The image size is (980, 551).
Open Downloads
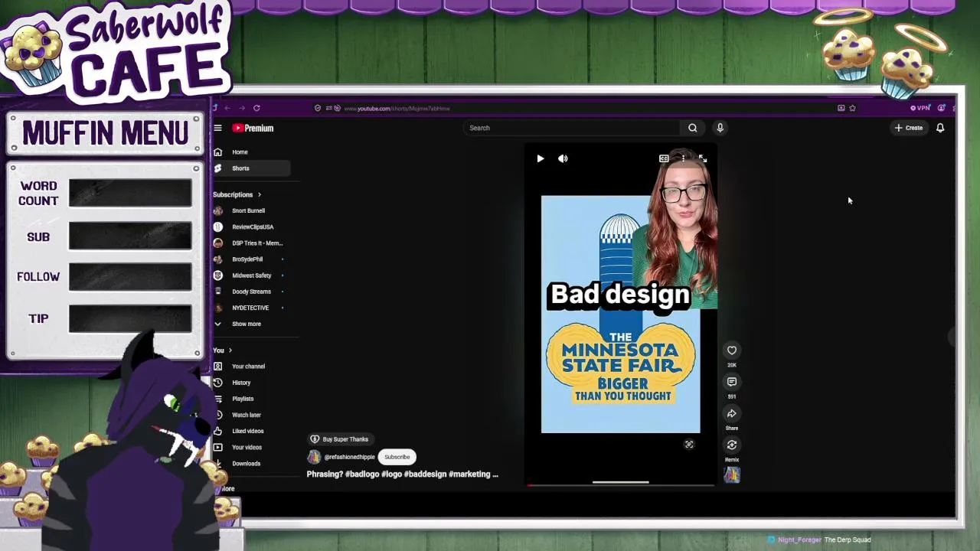[x=251, y=464]
